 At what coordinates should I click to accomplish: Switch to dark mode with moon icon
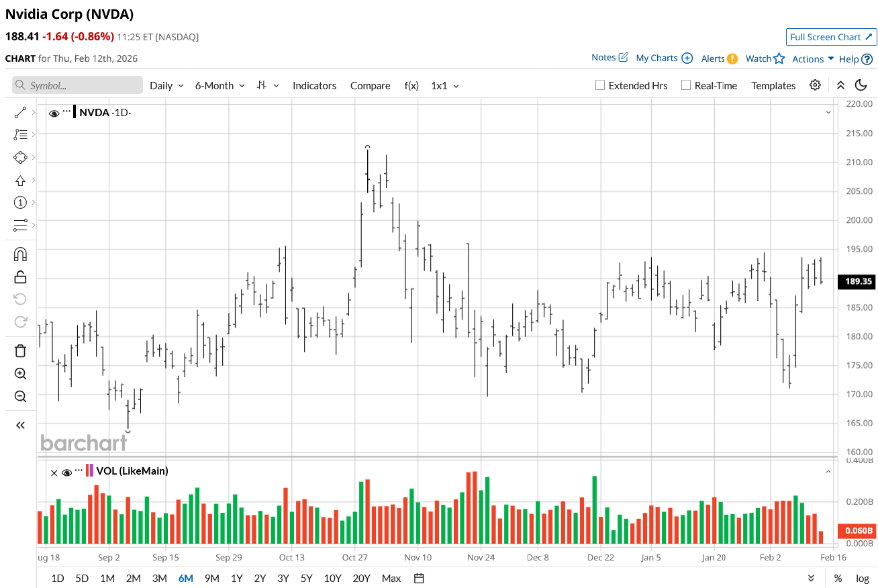pyautogui.click(x=861, y=85)
